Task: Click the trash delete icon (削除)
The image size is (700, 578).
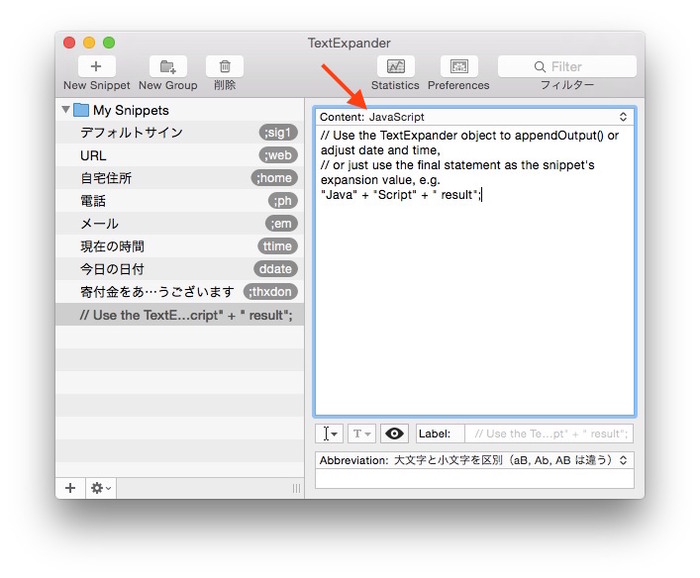Action: click(x=225, y=67)
